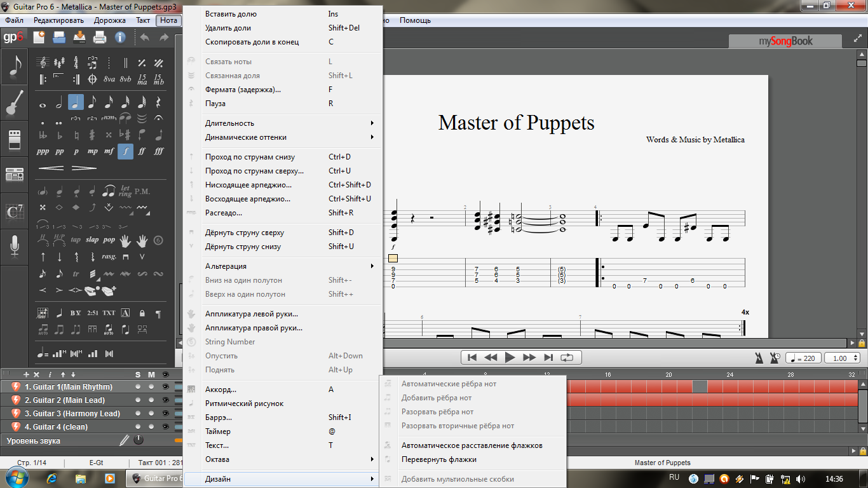Open the effects pedal panel
Screen dimensions: 868x488
pyautogui.click(x=15, y=139)
